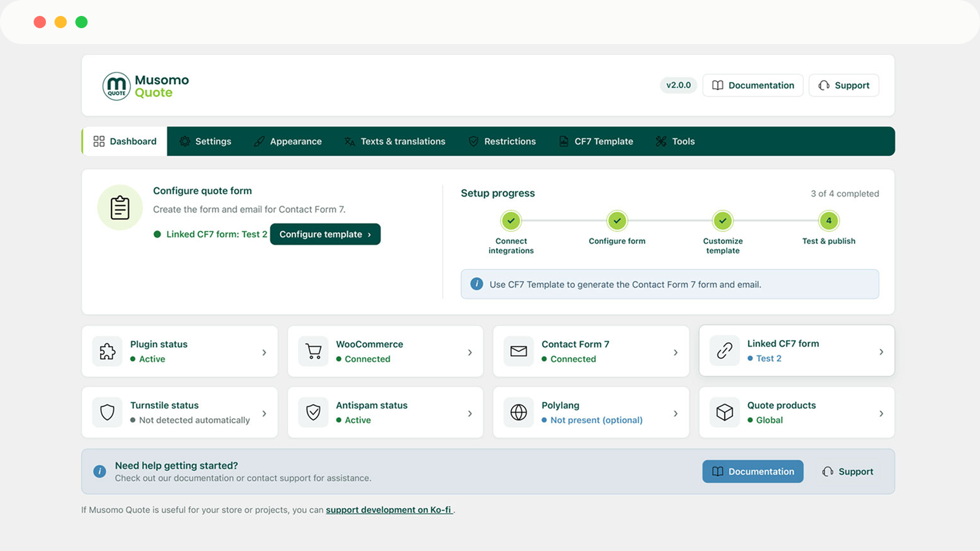The height and width of the screenshot is (551, 980).
Task: Open the Dashboard tab
Action: (x=125, y=141)
